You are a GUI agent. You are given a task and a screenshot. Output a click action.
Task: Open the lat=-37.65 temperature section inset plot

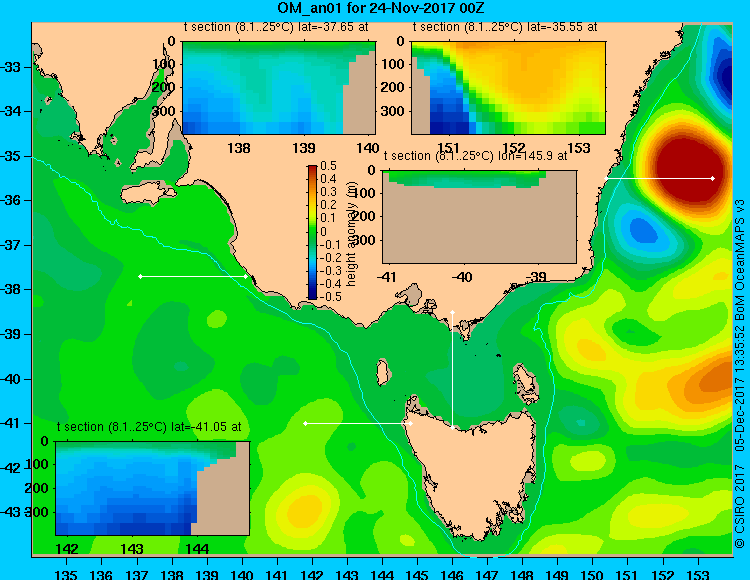click(279, 88)
